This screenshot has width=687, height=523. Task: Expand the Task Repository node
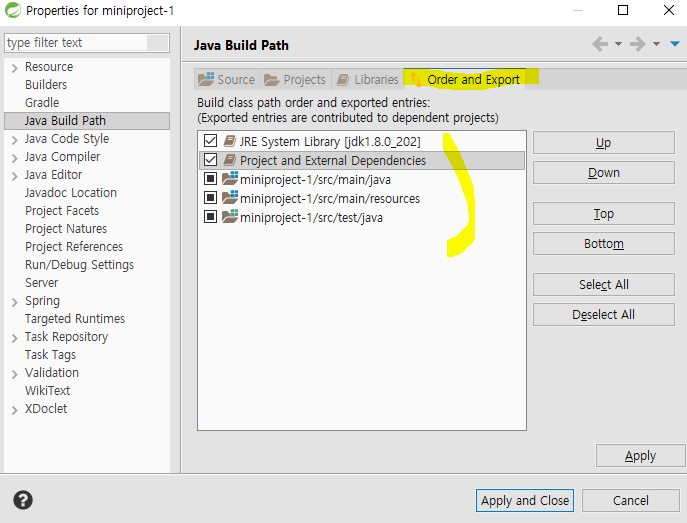click(x=14, y=338)
